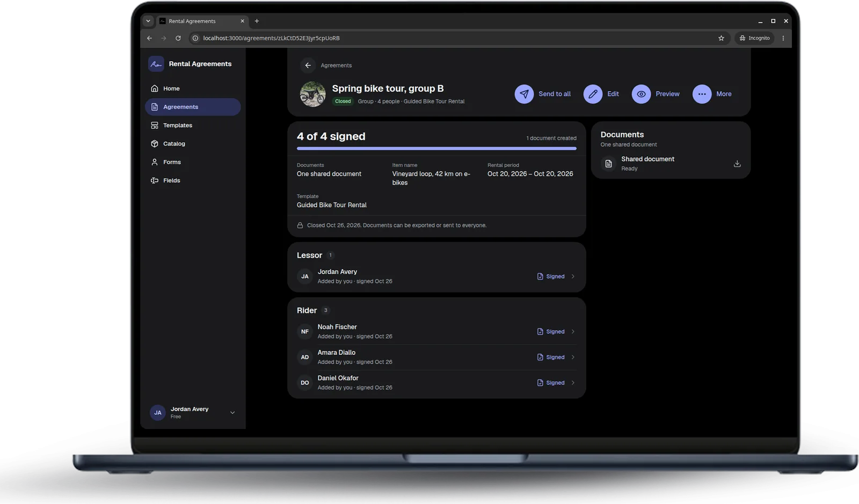Click the Edit pencil icon
This screenshot has width=859, height=504.
[x=593, y=94]
